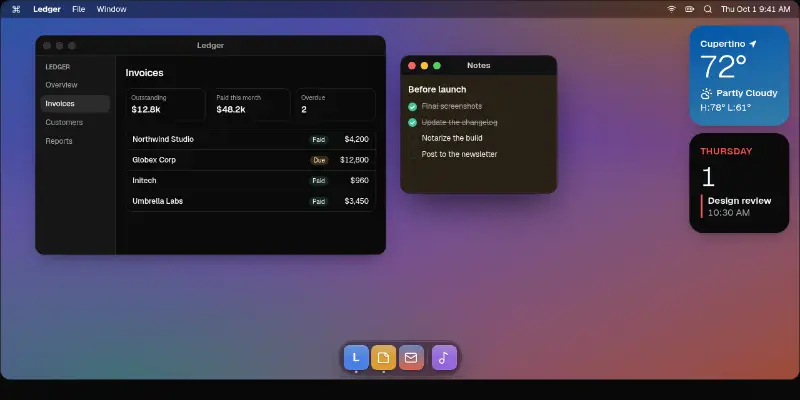Select the Northwind Studio invoice row
The image size is (800, 400).
point(251,139)
